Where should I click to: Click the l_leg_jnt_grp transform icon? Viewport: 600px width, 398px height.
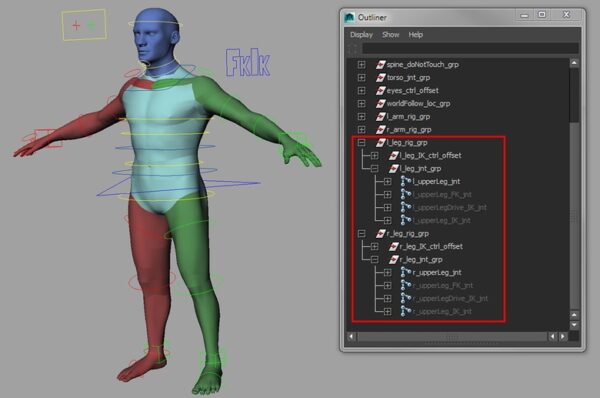click(x=393, y=168)
